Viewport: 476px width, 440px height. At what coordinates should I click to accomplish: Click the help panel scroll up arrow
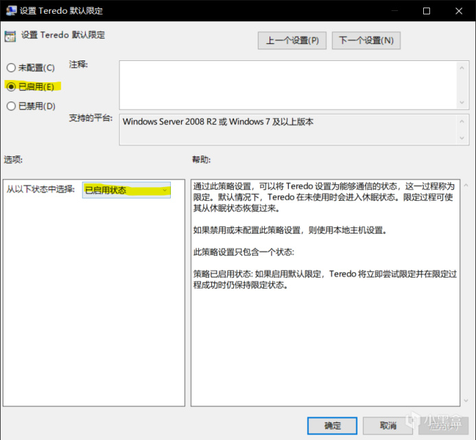click(466, 185)
